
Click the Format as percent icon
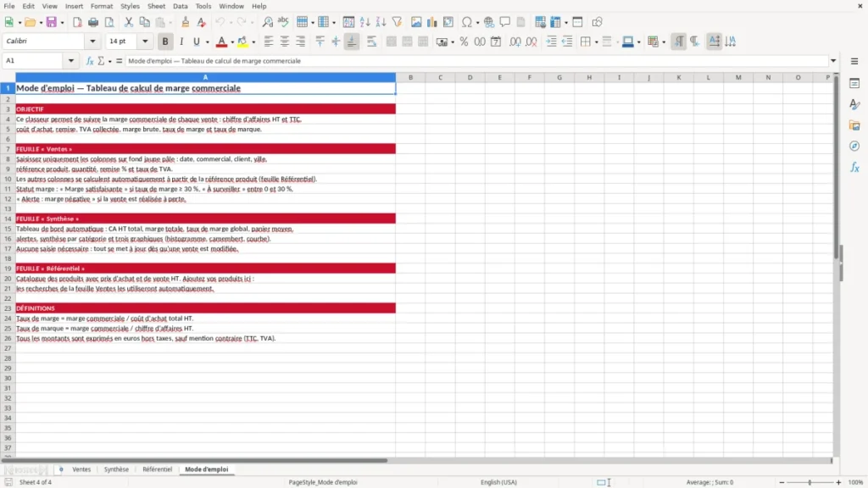[x=464, y=42]
